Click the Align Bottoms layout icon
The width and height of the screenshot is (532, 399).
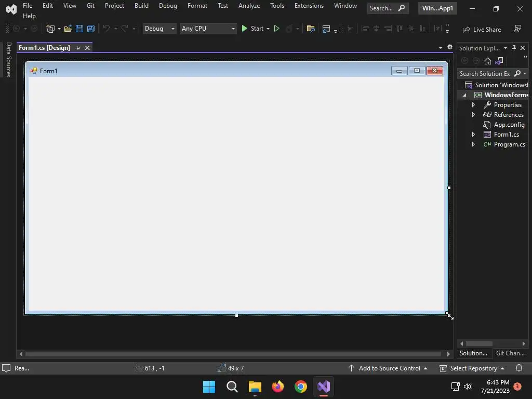[423, 29]
